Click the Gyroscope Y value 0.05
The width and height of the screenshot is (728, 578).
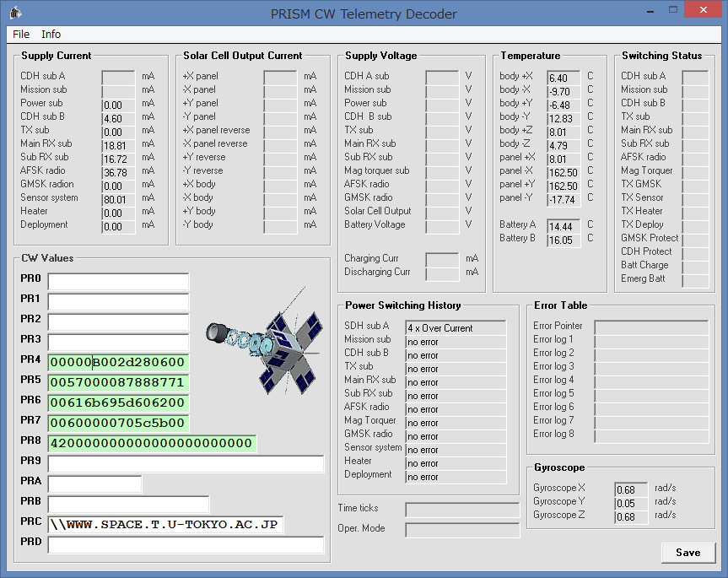click(x=631, y=503)
